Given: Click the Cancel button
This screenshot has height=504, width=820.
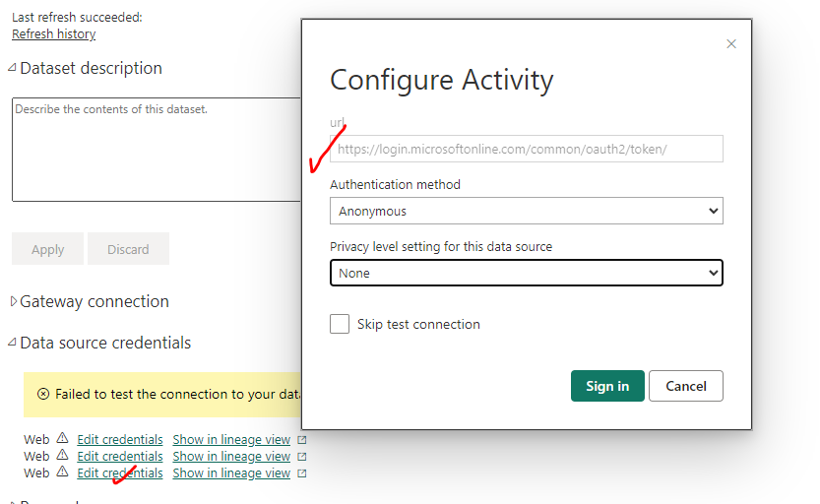Looking at the screenshot, I should coord(685,386).
